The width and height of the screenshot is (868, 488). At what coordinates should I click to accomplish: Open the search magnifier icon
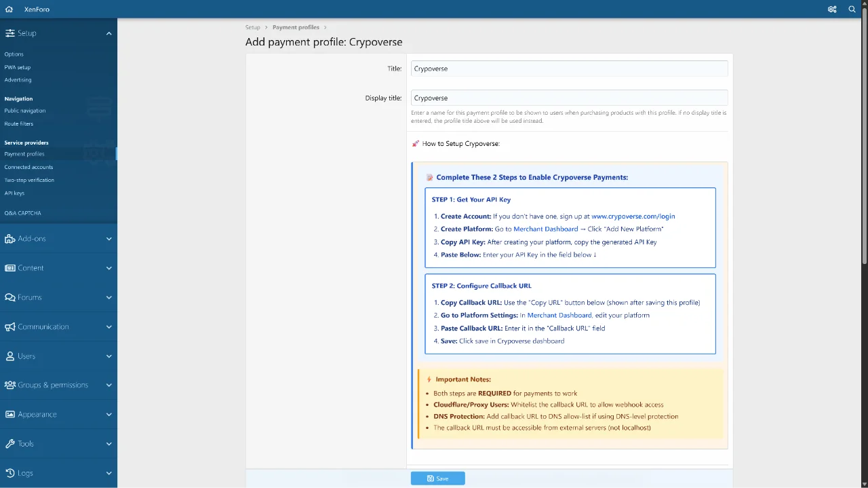coord(852,10)
